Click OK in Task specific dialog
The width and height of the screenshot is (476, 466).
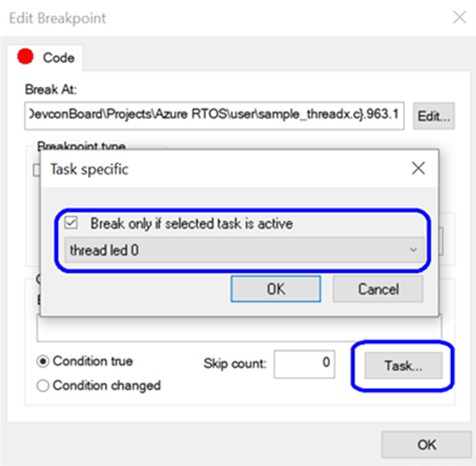click(275, 289)
